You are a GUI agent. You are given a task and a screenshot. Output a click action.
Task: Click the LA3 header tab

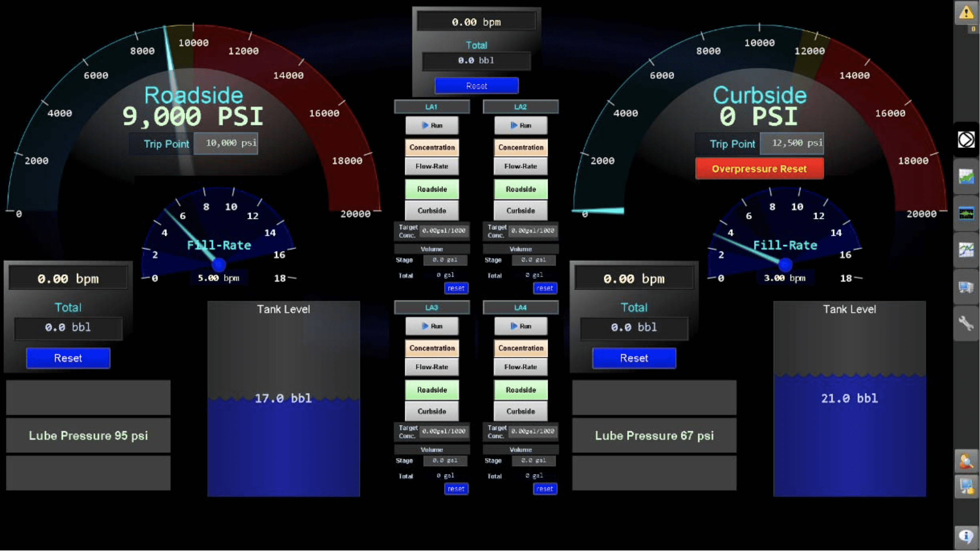(432, 308)
